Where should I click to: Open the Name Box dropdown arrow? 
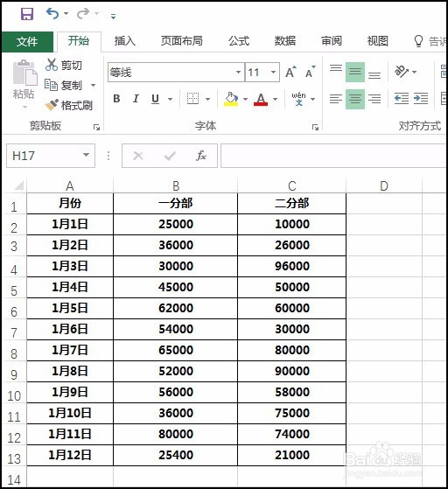click(x=86, y=155)
